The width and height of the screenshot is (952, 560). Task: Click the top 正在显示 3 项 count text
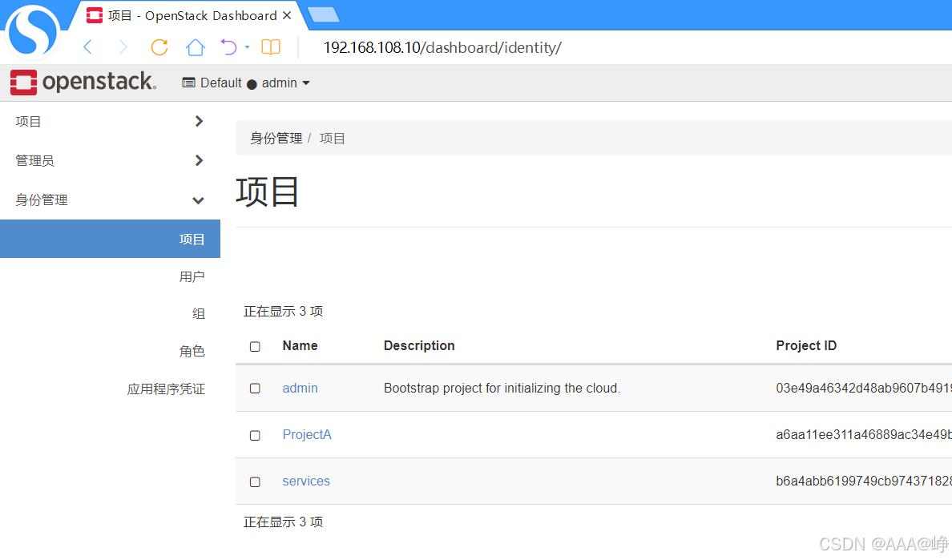pos(283,312)
